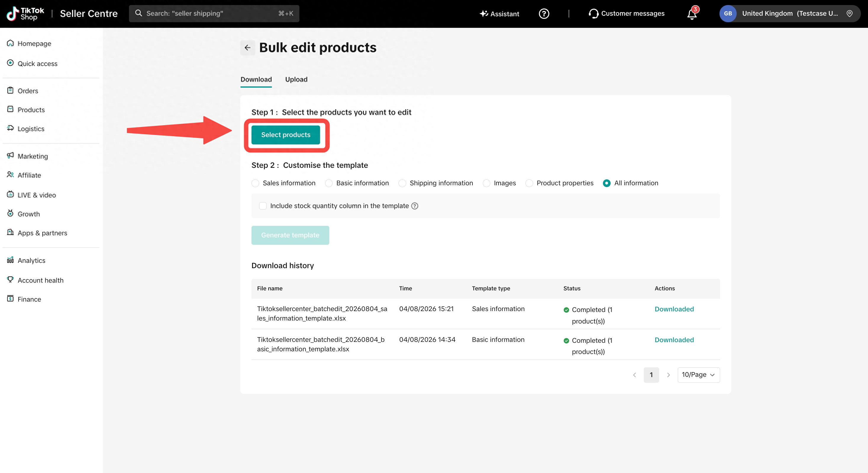Click United Kingdom account selector
The image size is (868, 473).
tap(790, 14)
